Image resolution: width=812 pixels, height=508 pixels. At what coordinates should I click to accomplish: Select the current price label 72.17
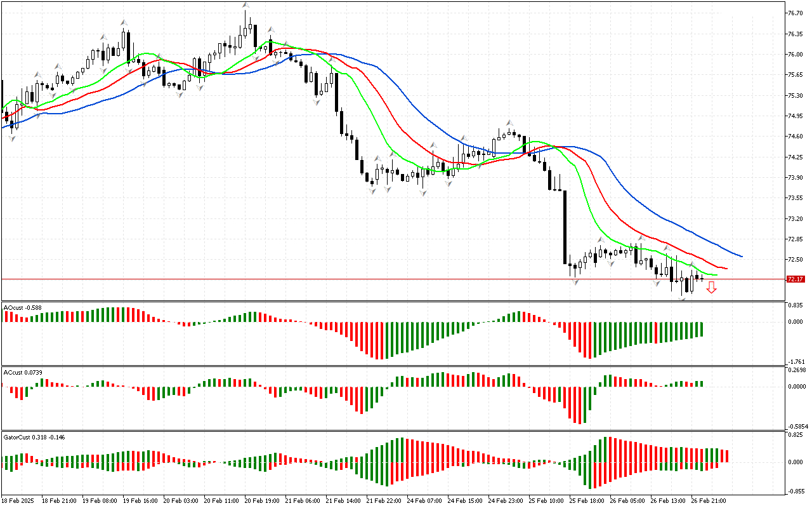(796, 279)
